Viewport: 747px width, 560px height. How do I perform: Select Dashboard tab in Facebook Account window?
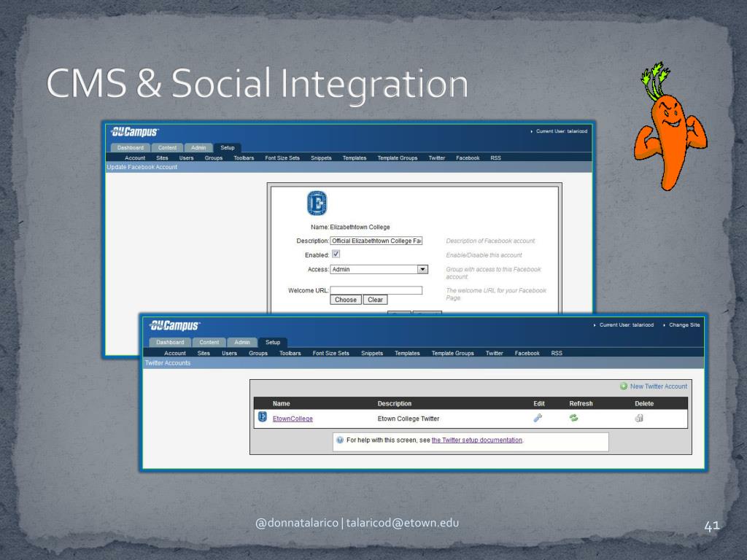pos(131,147)
